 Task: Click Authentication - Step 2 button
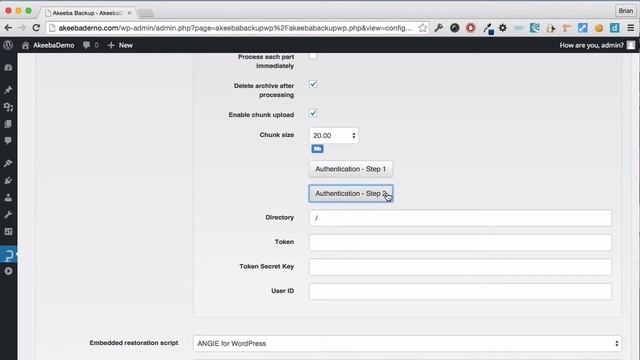[351, 193]
